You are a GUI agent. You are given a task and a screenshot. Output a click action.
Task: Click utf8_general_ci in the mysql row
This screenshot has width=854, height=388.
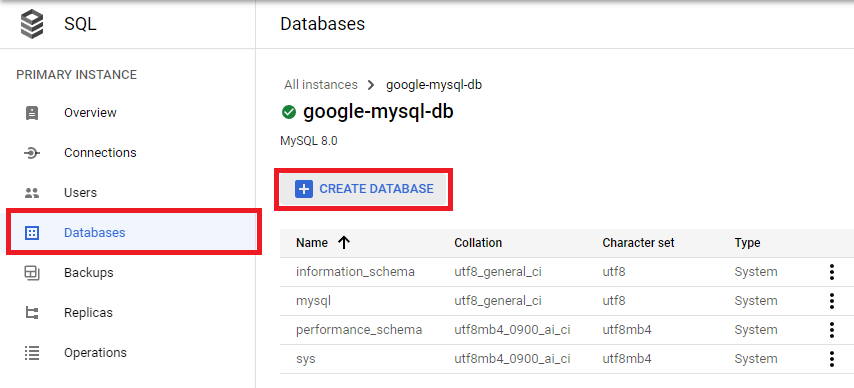(x=498, y=301)
